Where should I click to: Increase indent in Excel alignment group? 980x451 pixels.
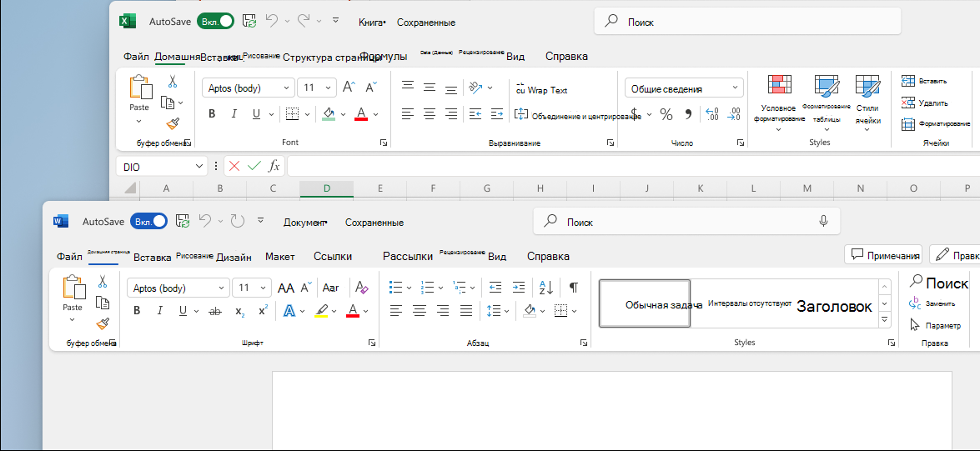[x=497, y=113]
